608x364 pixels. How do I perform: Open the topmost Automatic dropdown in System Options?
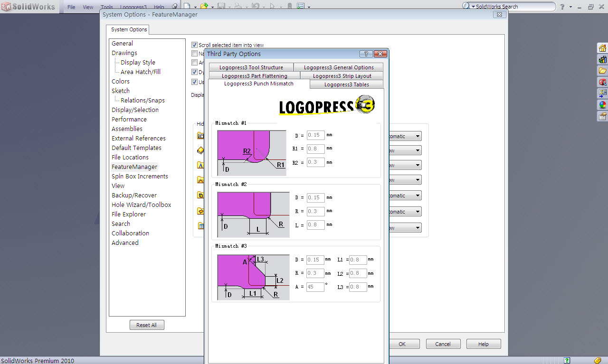point(405,136)
